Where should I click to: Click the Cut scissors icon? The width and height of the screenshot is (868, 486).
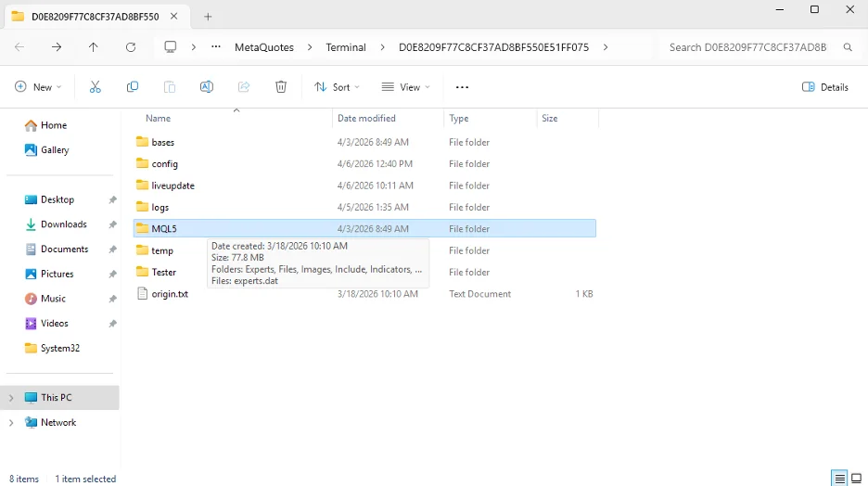tap(95, 86)
